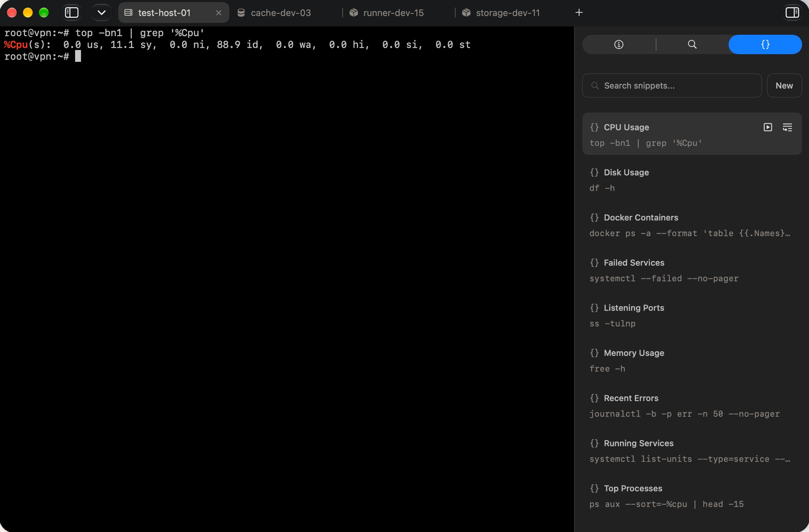Viewport: 809px width, 532px height.
Task: Open a new tab with plus icon
Action: pyautogui.click(x=579, y=13)
